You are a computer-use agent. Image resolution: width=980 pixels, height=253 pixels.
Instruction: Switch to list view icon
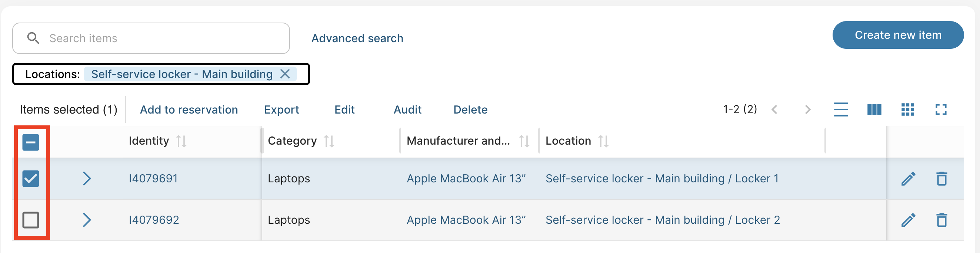pos(841,110)
